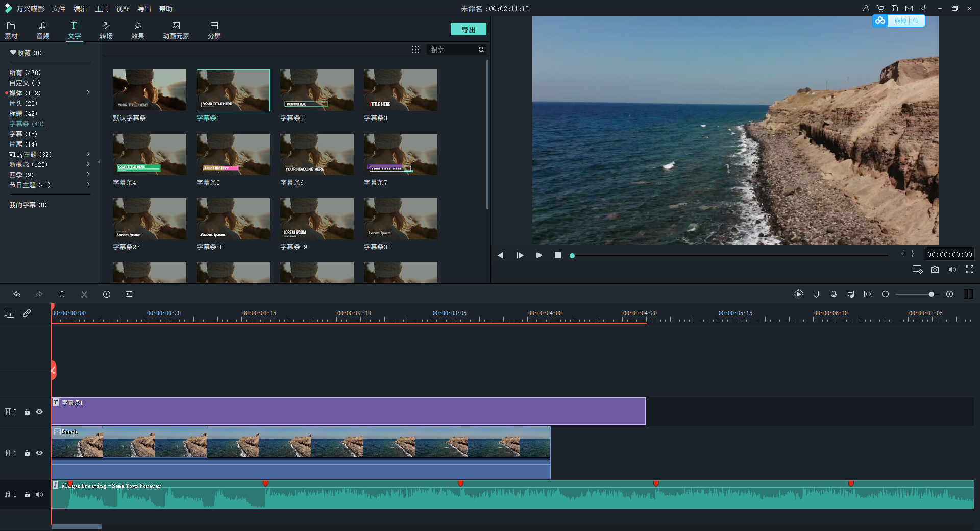
Task: Select the 字幕 (15) category
Action: (23, 134)
